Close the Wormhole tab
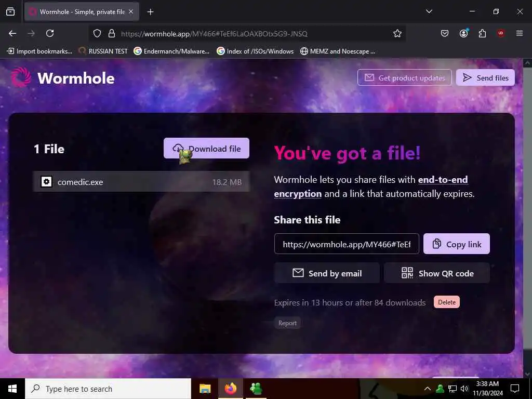This screenshot has width=532, height=399. (131, 11)
